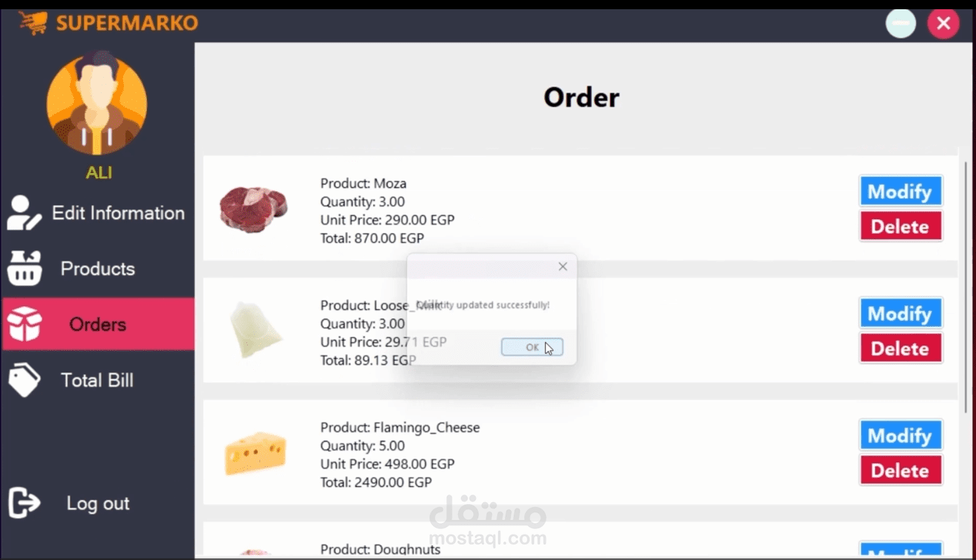
Task: Select the Total Bill menu entry
Action: pos(98,380)
